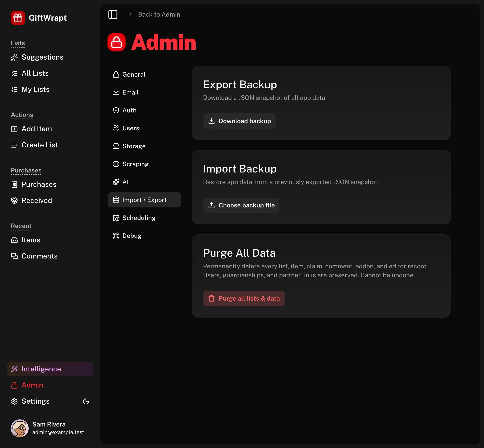Open the Settings sidebar label

(35, 401)
